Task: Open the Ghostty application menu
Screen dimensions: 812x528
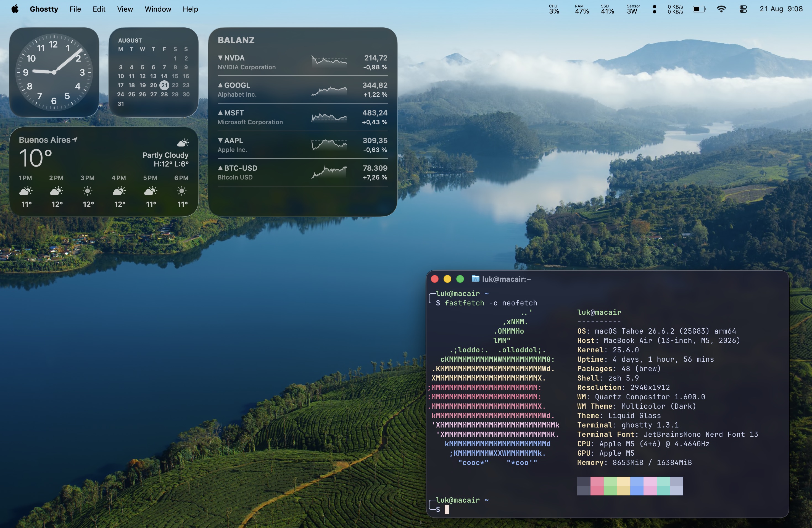Action: coord(44,9)
